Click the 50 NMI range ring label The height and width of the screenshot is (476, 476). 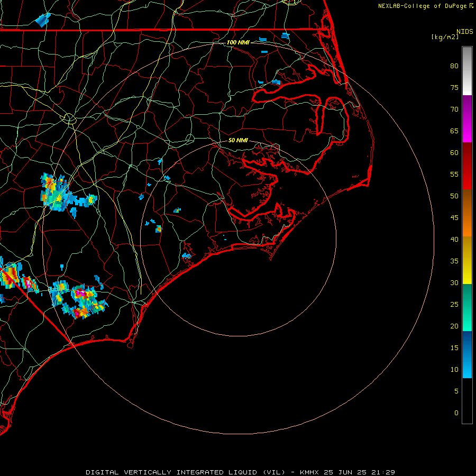pyautogui.click(x=239, y=140)
